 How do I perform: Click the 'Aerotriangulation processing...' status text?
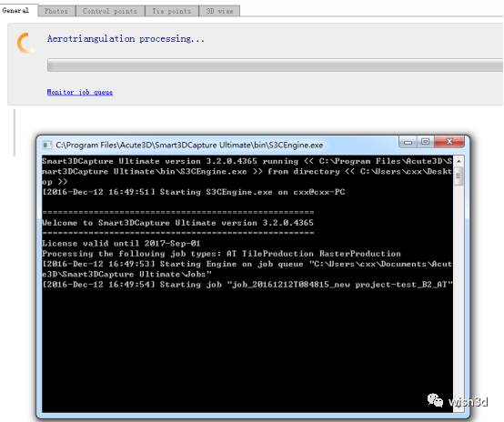point(126,39)
